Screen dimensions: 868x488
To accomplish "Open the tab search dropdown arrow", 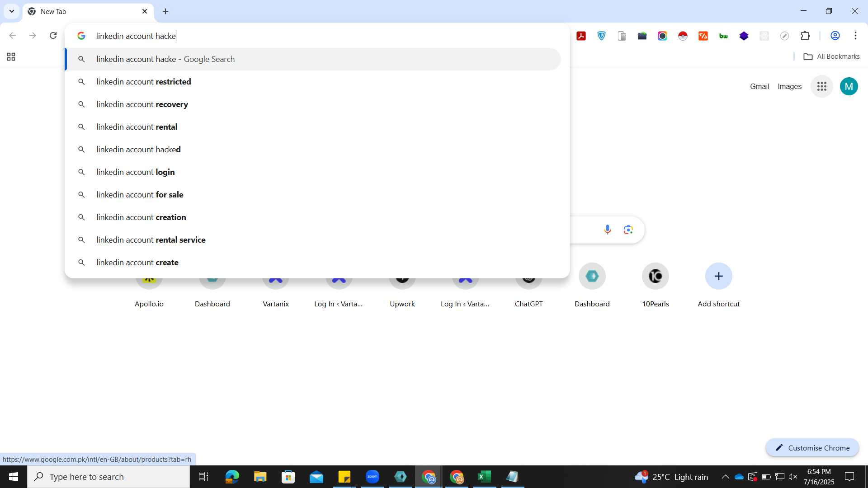I will click(12, 11).
